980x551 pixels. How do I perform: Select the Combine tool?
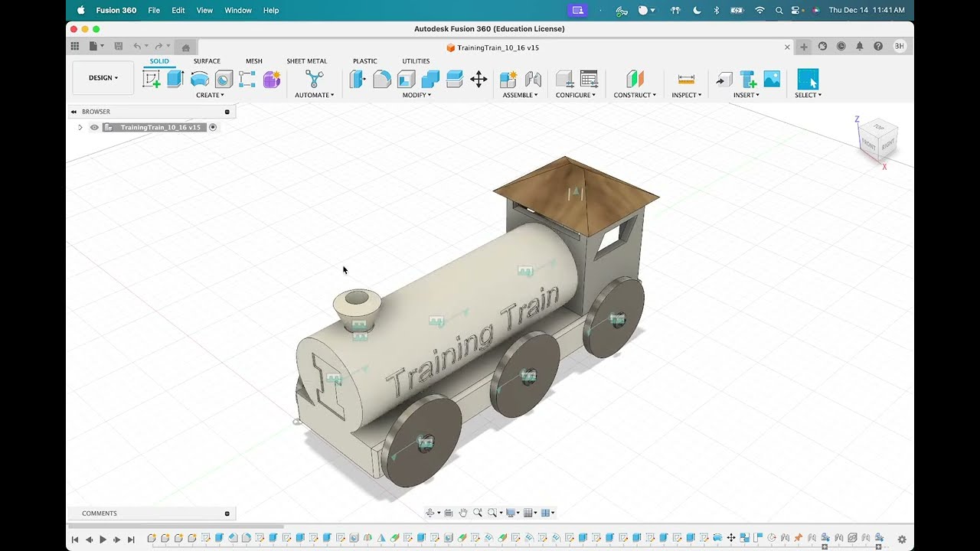tap(430, 79)
